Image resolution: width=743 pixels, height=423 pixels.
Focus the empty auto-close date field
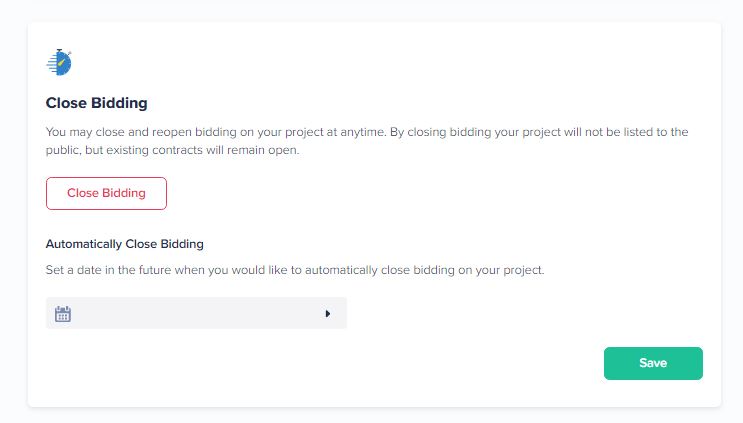pos(196,313)
